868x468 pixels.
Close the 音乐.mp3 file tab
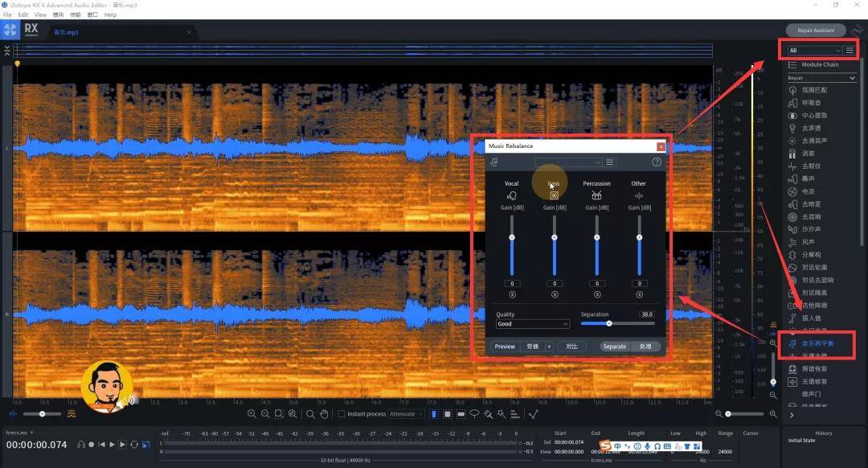pyautogui.click(x=189, y=32)
